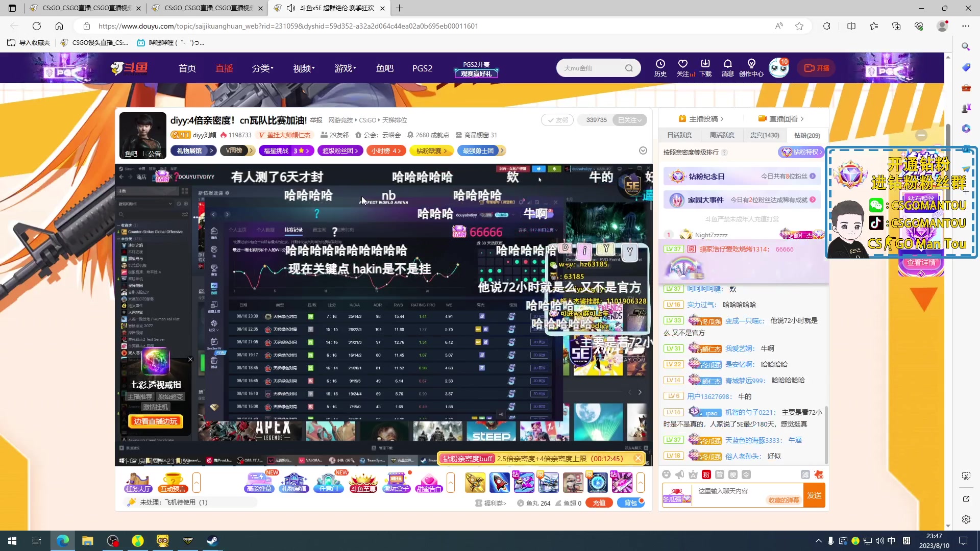Click the 充值 recharge button

pos(599,503)
